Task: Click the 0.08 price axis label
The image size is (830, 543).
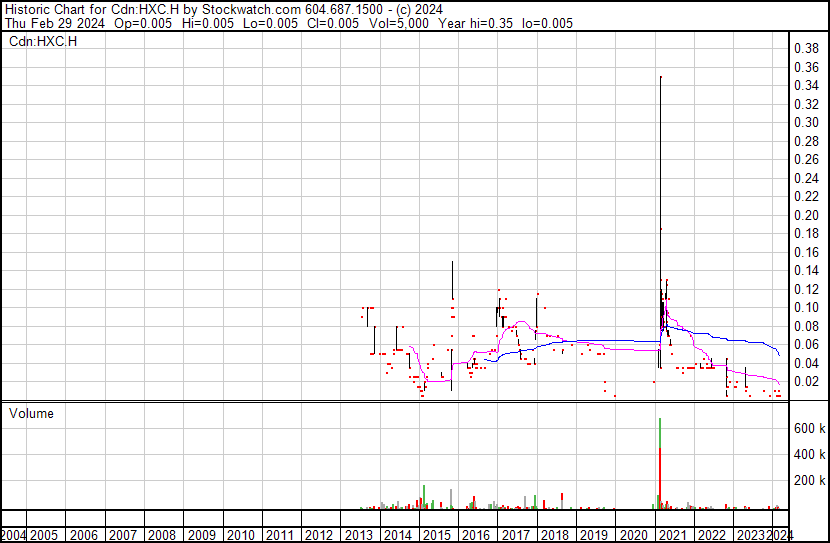Action: tap(806, 327)
